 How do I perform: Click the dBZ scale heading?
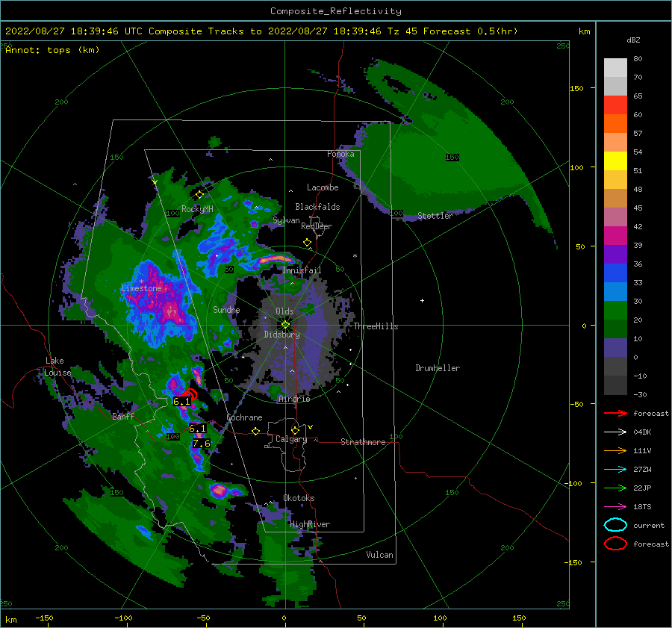coord(633,40)
